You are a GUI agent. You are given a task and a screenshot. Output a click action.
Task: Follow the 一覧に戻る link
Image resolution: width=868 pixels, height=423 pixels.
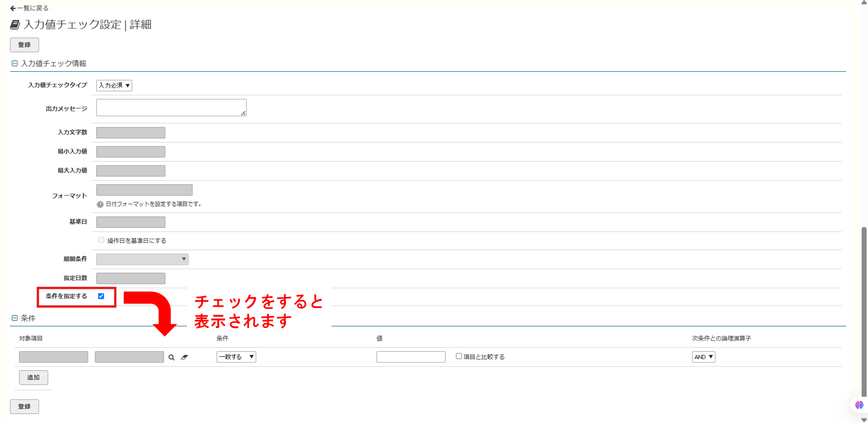click(33, 8)
